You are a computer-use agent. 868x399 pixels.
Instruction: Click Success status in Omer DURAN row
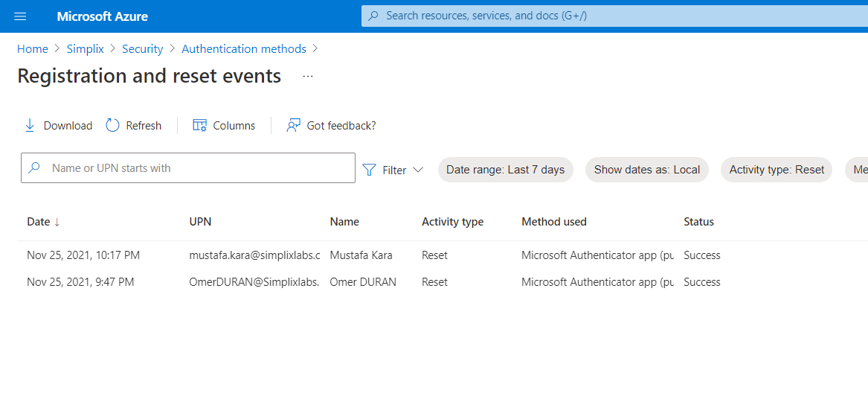[702, 282]
